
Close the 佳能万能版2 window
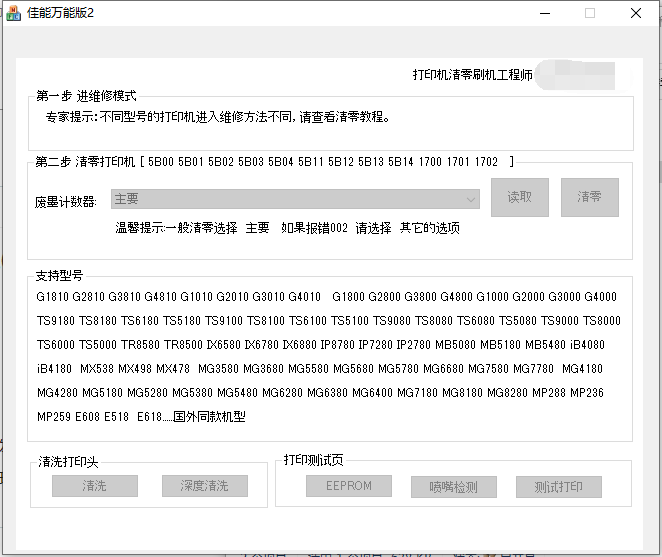[636, 14]
